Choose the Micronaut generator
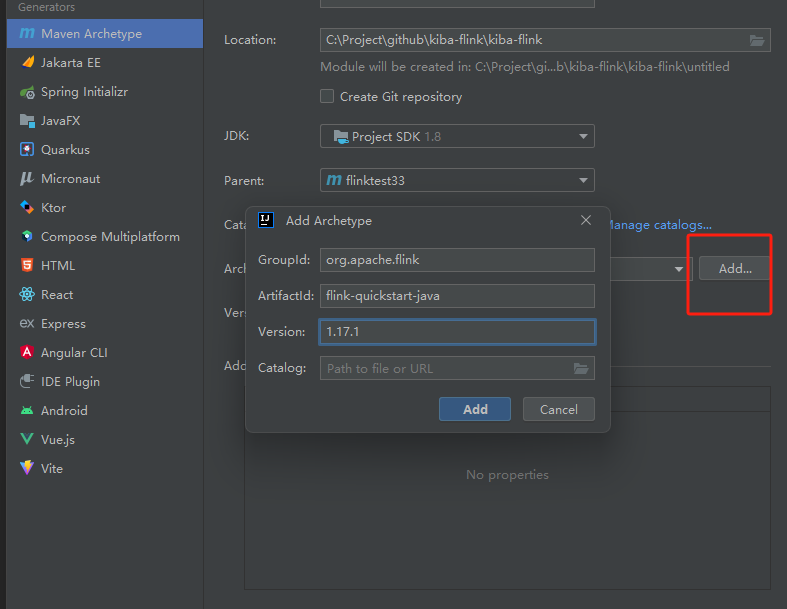This screenshot has width=787, height=609. [x=105, y=179]
